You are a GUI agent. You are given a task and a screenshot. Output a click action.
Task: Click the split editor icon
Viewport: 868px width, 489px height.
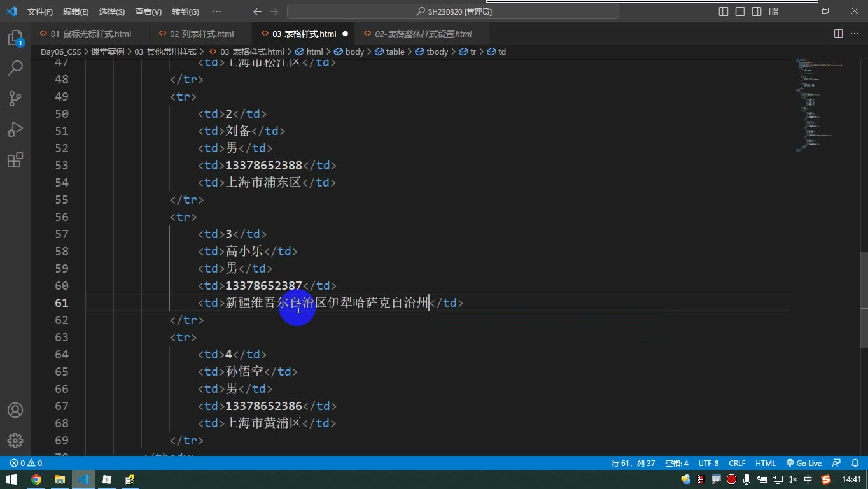(838, 34)
